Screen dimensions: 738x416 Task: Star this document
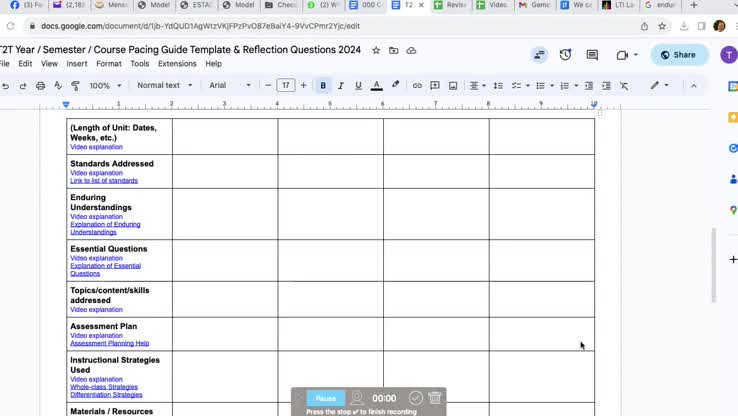(x=376, y=50)
